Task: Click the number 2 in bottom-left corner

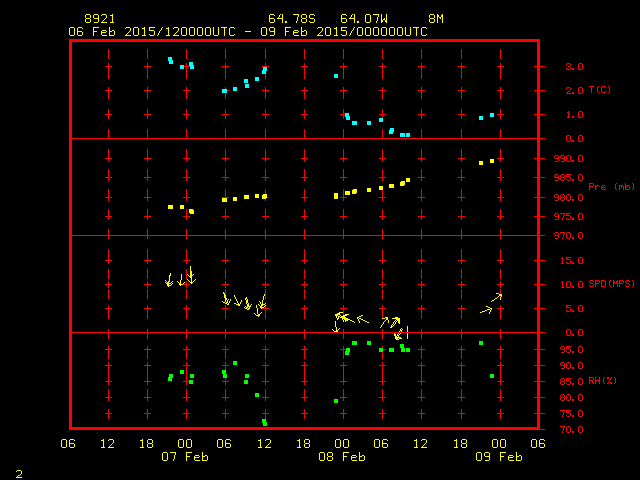Action: [x=18, y=472]
